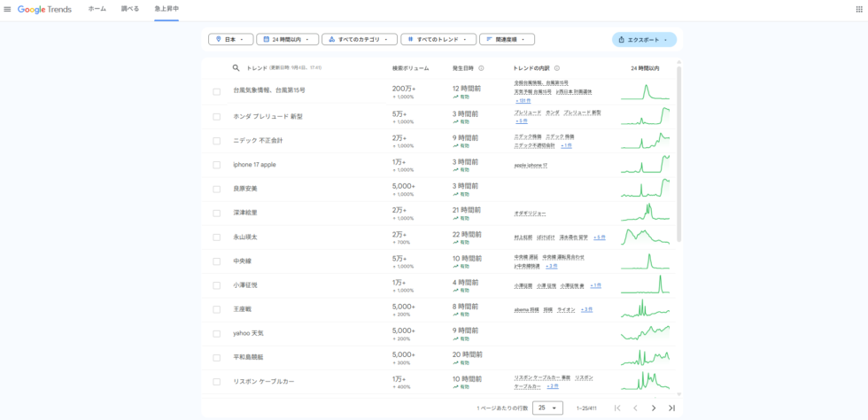Open the iphone 17 apple trend
Image resolution: width=868 pixels, height=420 pixels.
pos(255,165)
